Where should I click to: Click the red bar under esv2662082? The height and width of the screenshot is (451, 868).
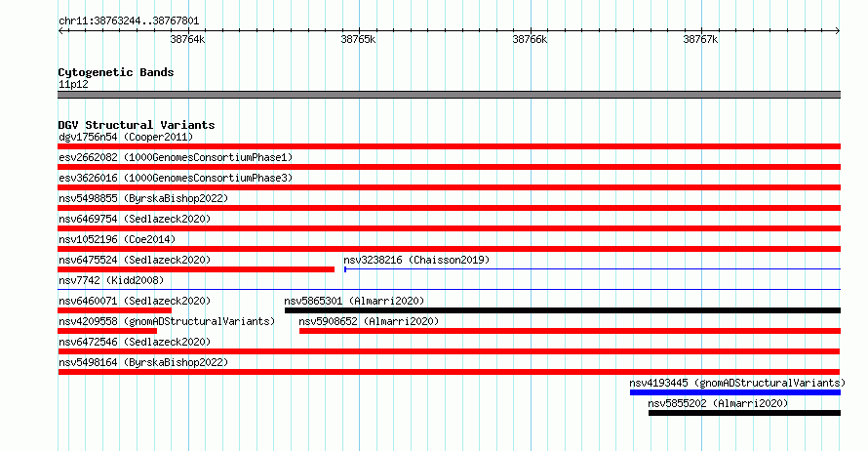click(x=449, y=167)
